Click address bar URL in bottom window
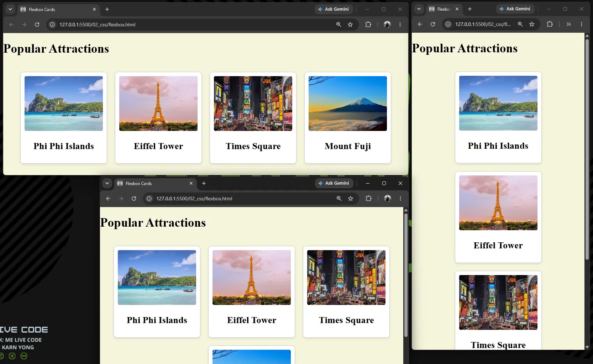The image size is (593, 364). 194,199
